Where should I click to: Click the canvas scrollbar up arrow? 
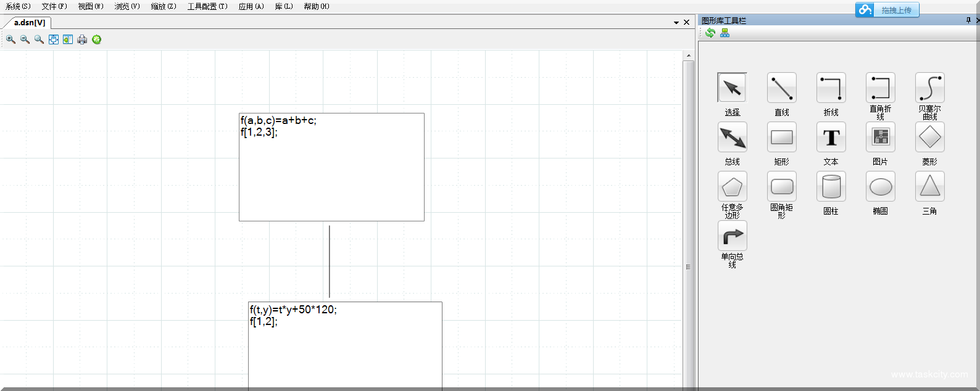tap(689, 56)
